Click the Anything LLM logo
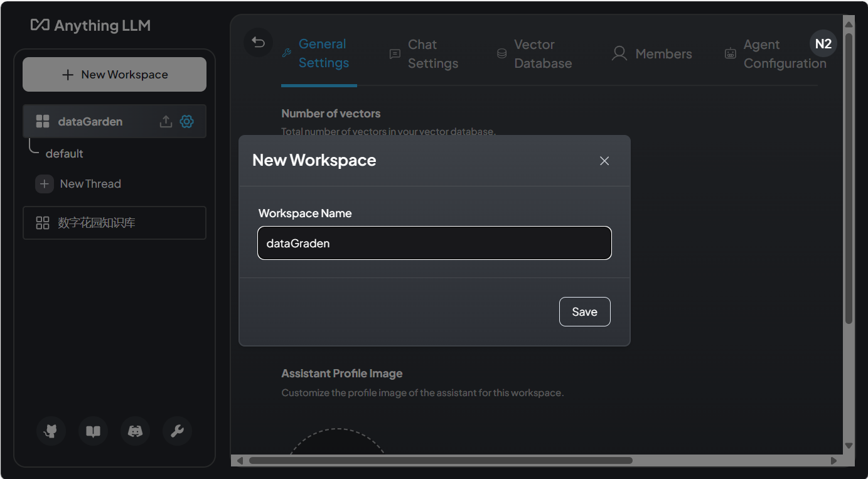 click(x=90, y=26)
